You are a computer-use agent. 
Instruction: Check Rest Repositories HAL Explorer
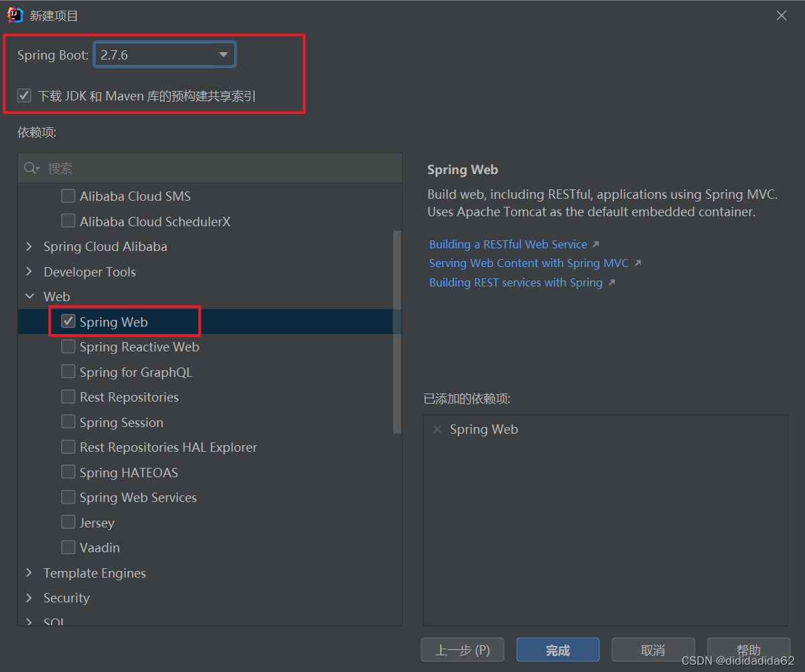click(x=68, y=447)
